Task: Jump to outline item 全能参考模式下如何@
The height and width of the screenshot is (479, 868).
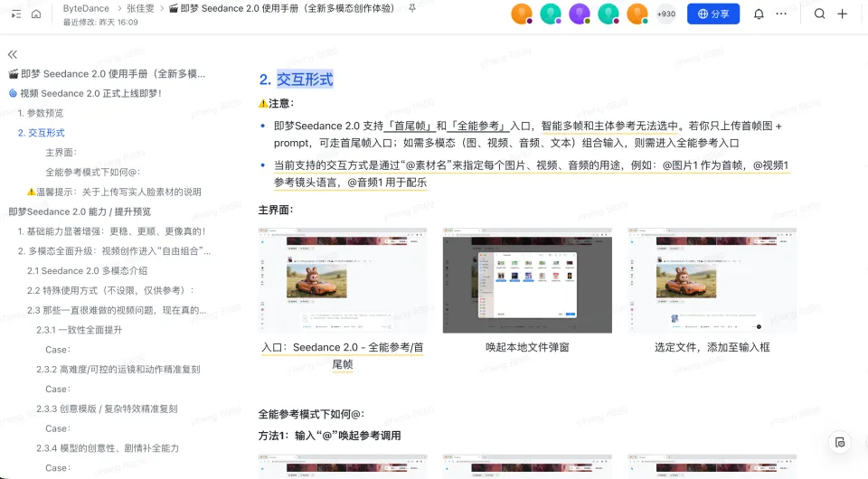Action: (x=92, y=172)
